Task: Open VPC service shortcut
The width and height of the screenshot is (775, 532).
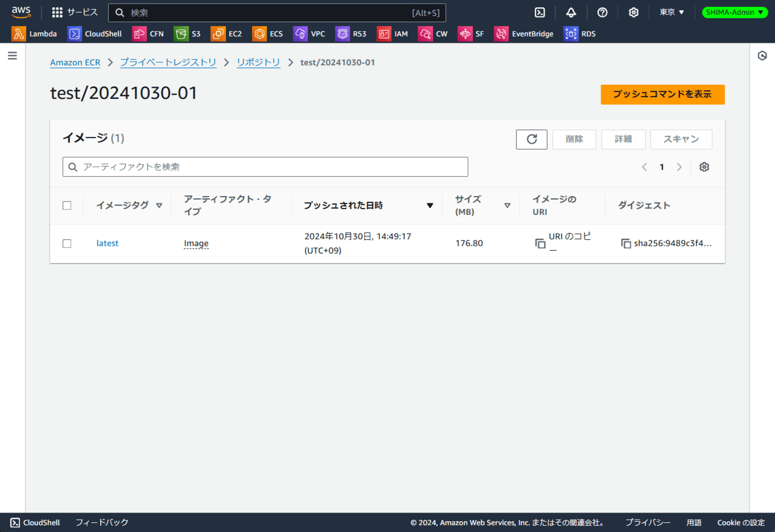Action: tap(309, 34)
